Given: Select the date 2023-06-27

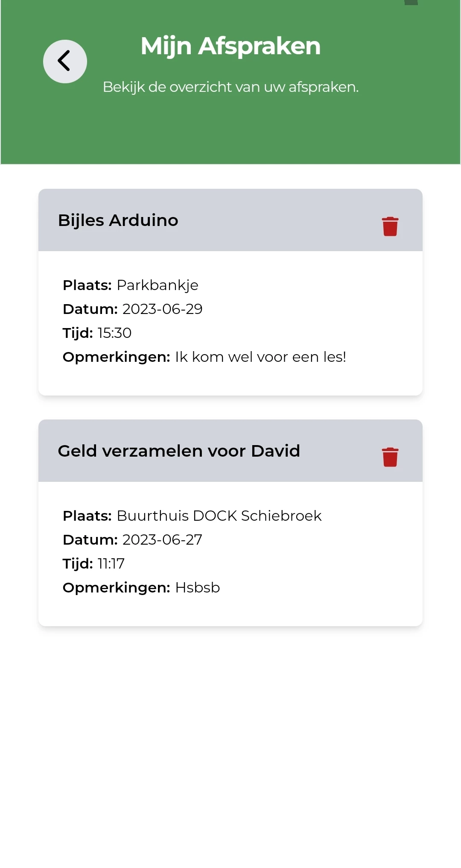Looking at the screenshot, I should tap(162, 540).
